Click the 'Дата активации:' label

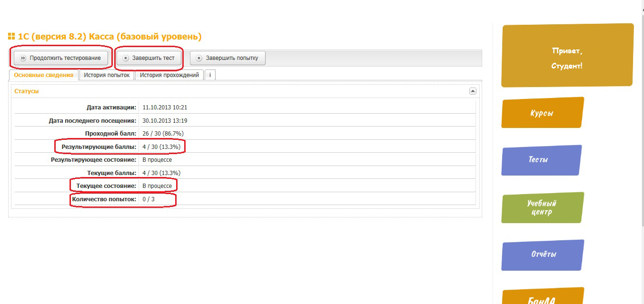click(x=111, y=108)
